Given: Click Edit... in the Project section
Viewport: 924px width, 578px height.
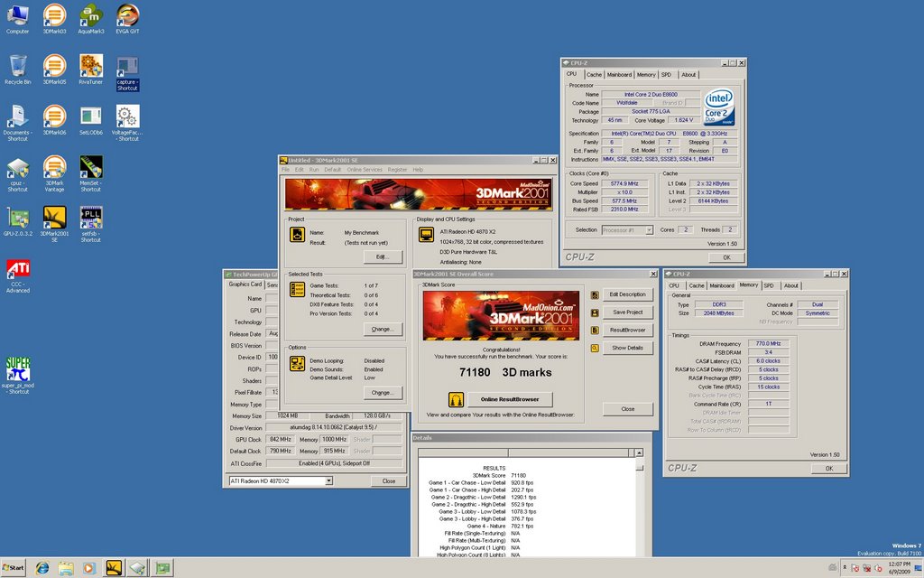Looking at the screenshot, I should 382,256.
